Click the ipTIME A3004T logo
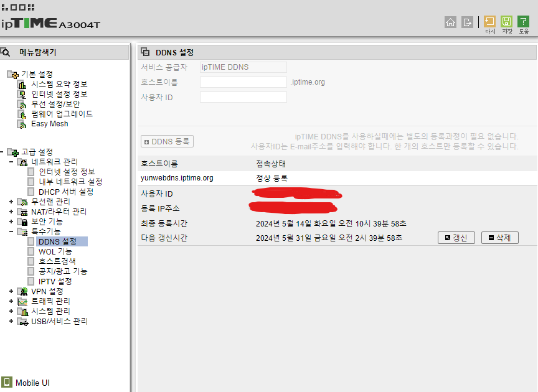Screen dimensions: 538x392 [x=50, y=24]
